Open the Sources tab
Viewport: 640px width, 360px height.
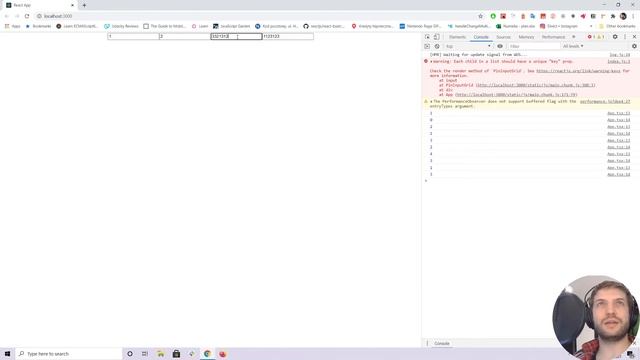pos(503,37)
